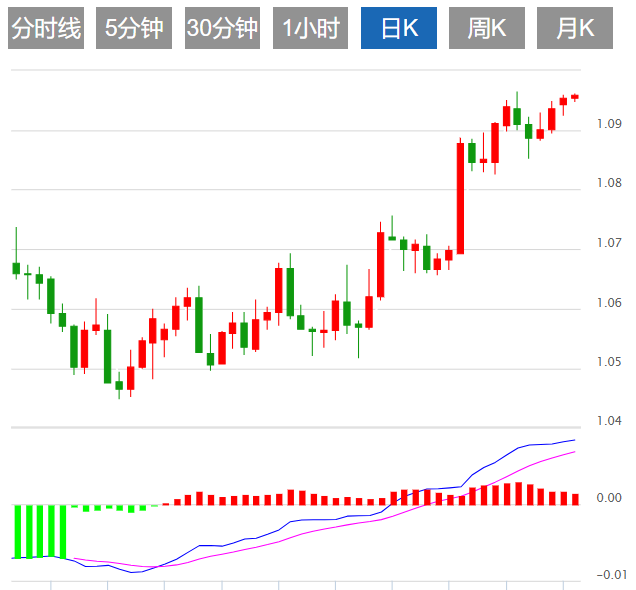636x590 pixels.
Task: Click the 1.07 price axis label
Action: [x=609, y=243]
